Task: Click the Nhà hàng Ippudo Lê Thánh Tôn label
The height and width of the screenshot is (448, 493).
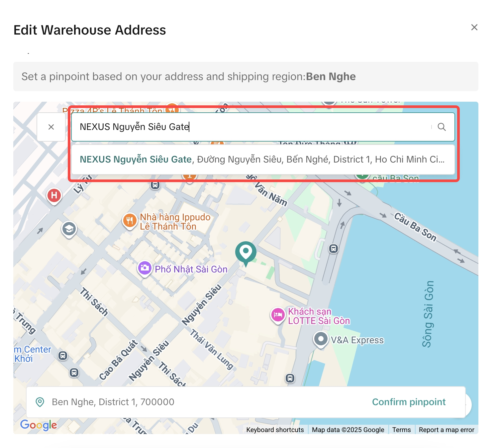Action: click(175, 222)
